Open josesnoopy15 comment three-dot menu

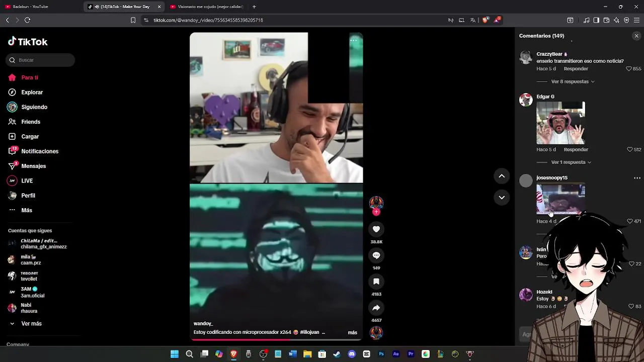(637, 178)
